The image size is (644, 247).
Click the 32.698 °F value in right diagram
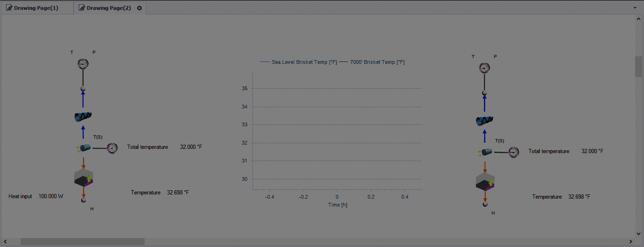point(579,197)
